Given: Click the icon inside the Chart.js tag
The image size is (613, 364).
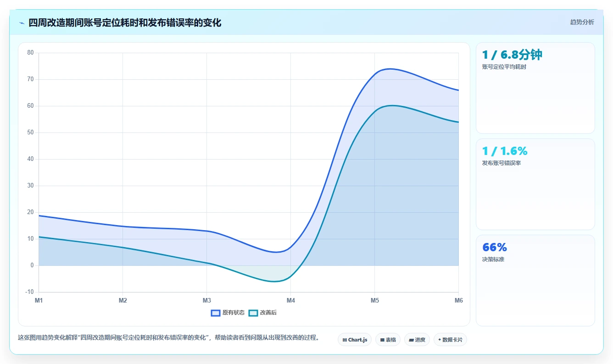Looking at the screenshot, I should (345, 340).
